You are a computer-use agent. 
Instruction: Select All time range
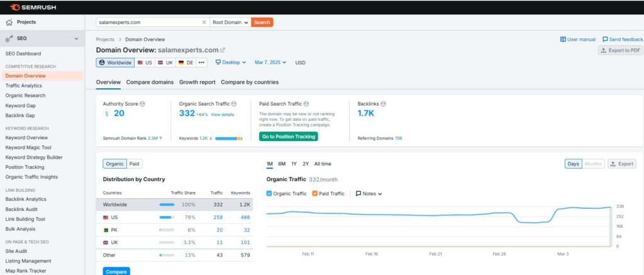323,164
